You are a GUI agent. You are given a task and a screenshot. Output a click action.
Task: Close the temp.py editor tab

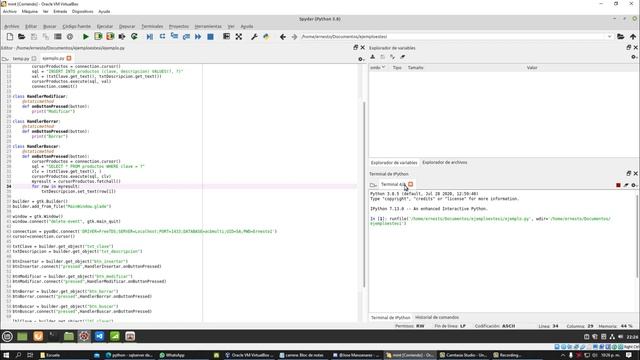point(34,59)
